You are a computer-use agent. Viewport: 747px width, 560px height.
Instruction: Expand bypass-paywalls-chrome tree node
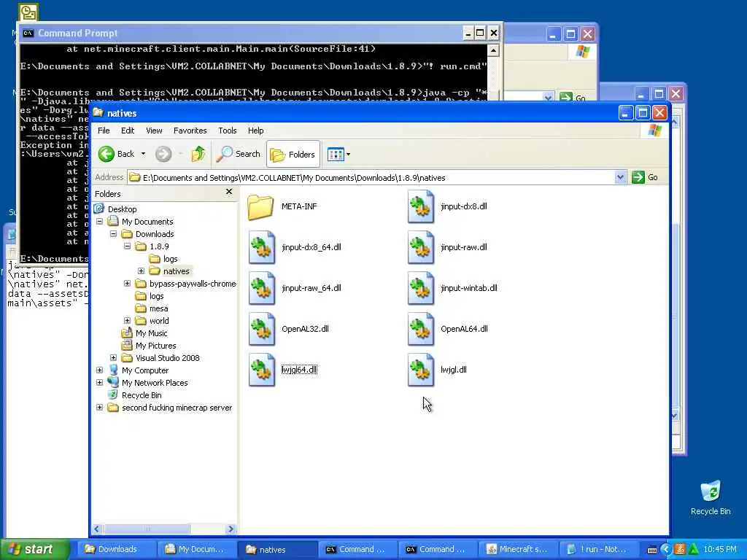[x=127, y=284]
